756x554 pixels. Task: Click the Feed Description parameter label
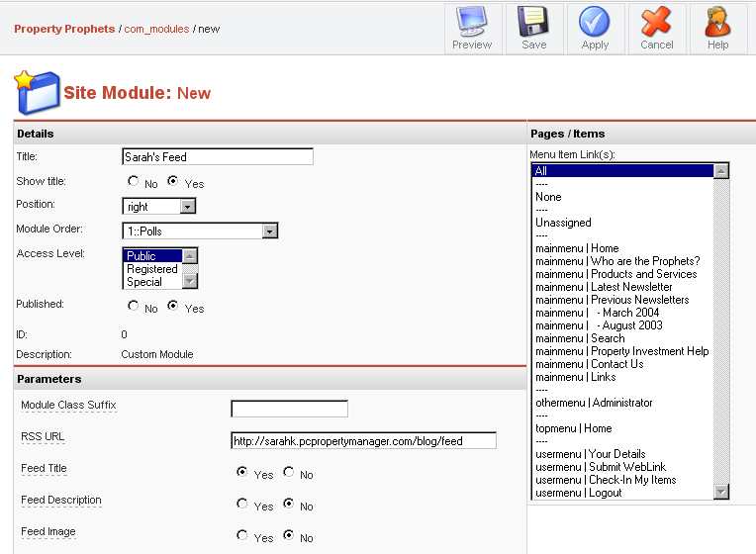point(61,500)
